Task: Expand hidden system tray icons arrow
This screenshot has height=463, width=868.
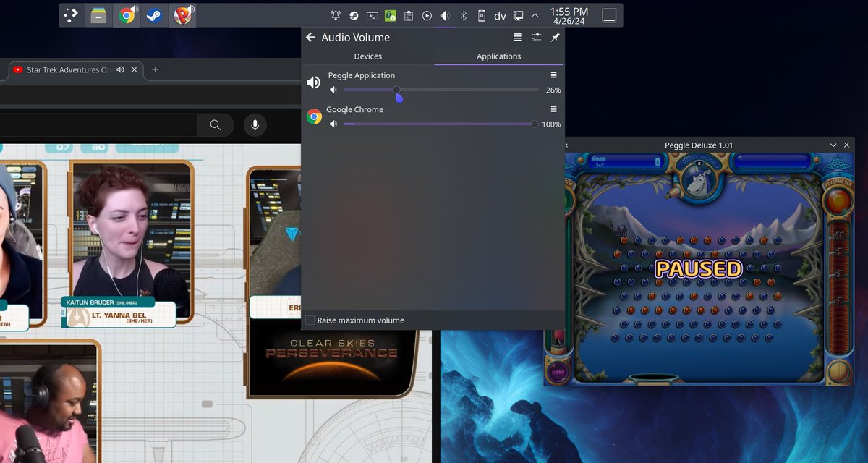Action: 535,15
